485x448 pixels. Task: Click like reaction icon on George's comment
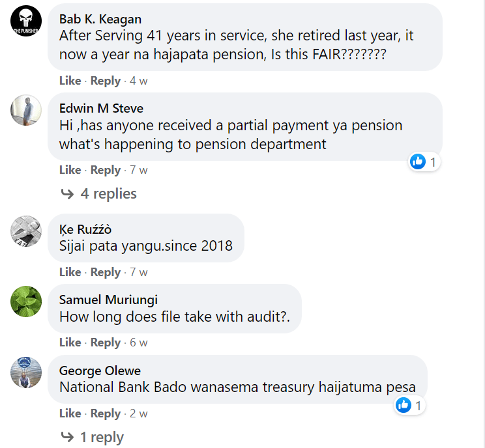404,406
